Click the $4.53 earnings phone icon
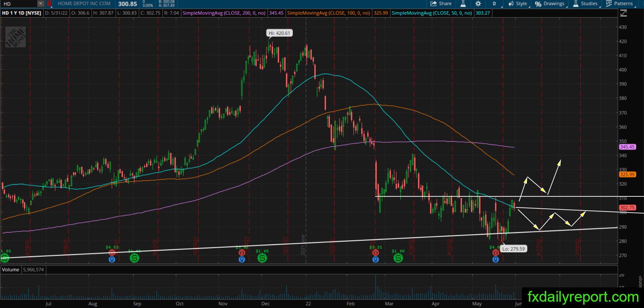Screen dimensions: 644x308 coord(112,253)
